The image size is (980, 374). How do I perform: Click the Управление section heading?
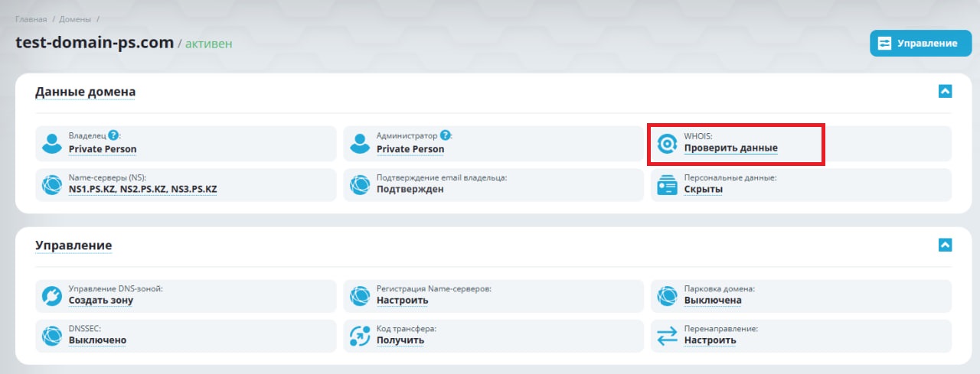[x=73, y=246]
